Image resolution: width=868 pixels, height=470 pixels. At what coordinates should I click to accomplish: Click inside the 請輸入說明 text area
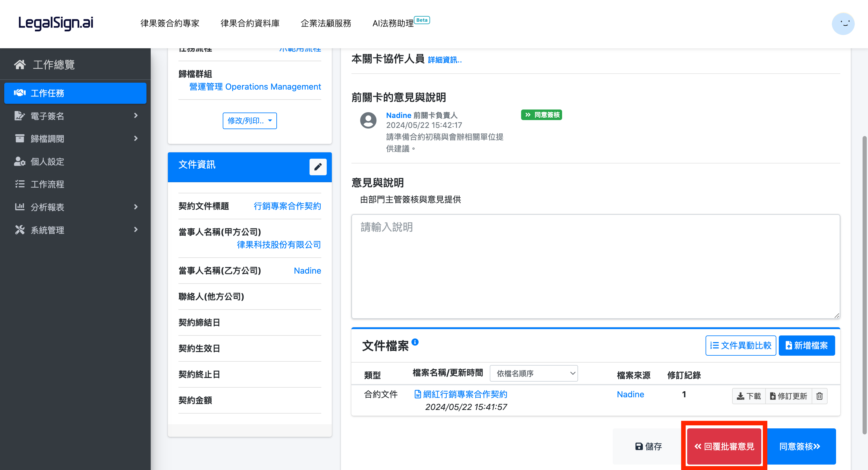(x=596, y=266)
